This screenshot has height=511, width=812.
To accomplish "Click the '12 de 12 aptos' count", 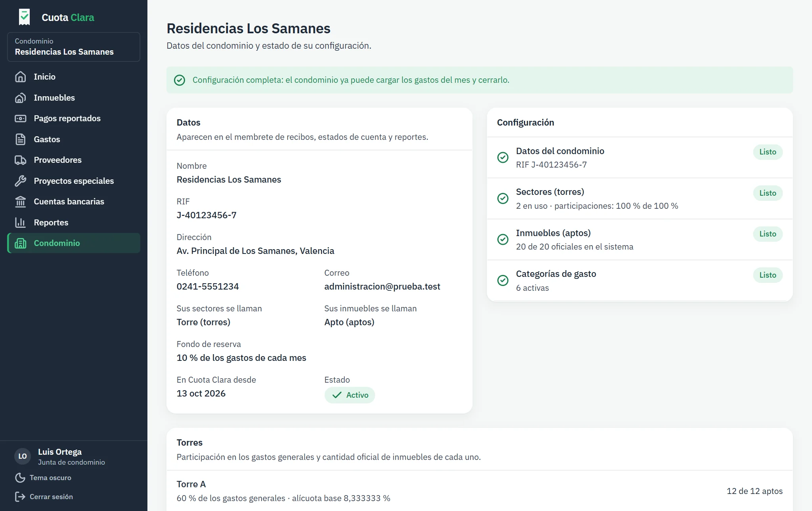I will (x=755, y=491).
